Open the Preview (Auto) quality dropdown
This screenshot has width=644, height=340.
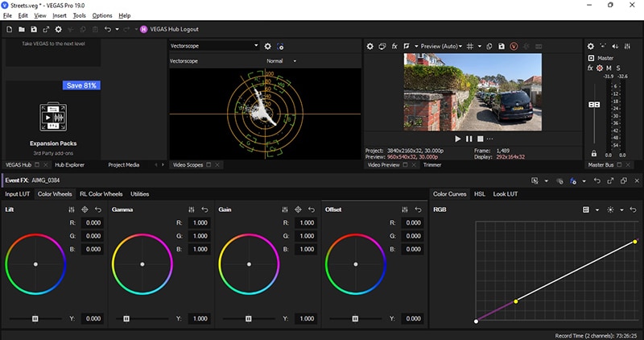[x=441, y=47]
